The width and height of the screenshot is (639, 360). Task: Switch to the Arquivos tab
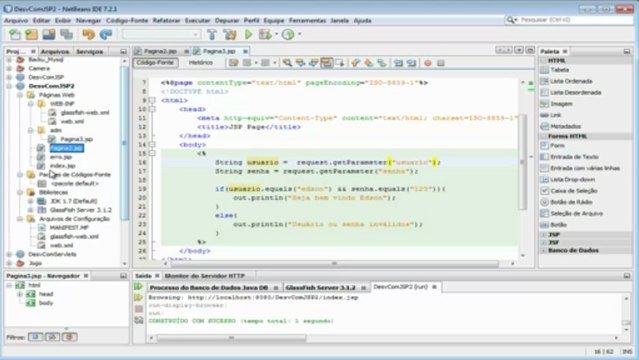55,52
